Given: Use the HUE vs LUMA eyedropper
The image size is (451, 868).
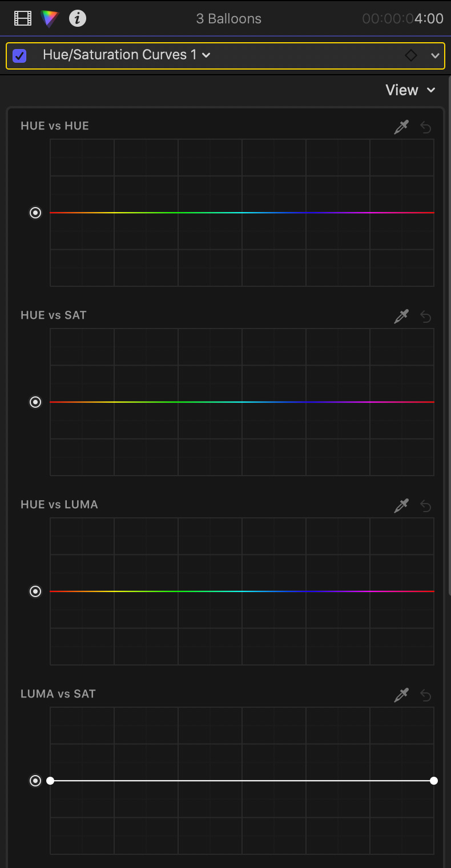Looking at the screenshot, I should pyautogui.click(x=401, y=505).
